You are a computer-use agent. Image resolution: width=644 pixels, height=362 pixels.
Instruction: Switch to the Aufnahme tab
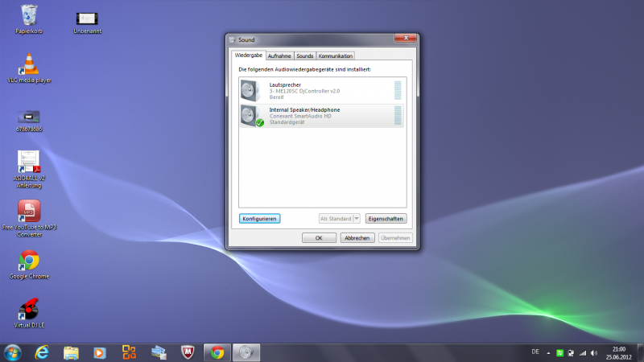pos(279,56)
